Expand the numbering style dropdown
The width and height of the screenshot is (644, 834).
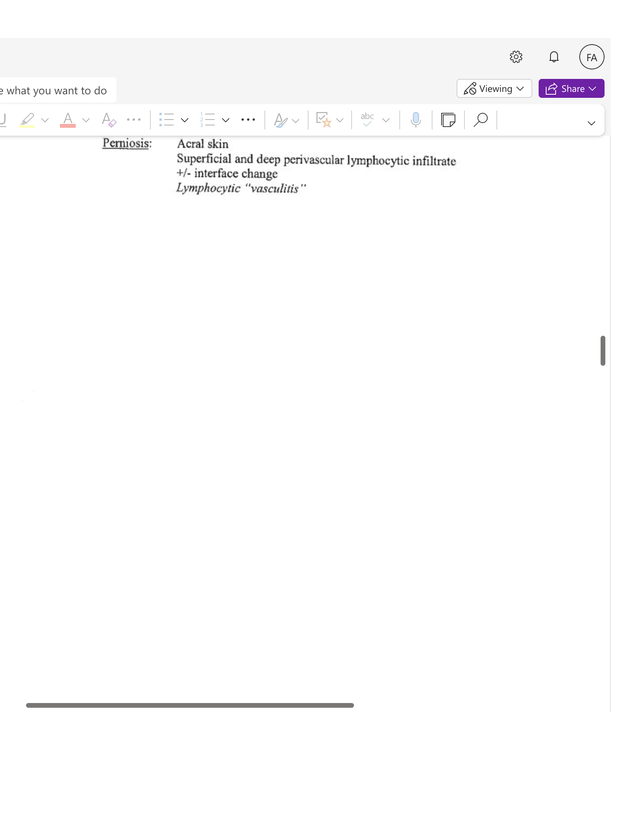225,120
